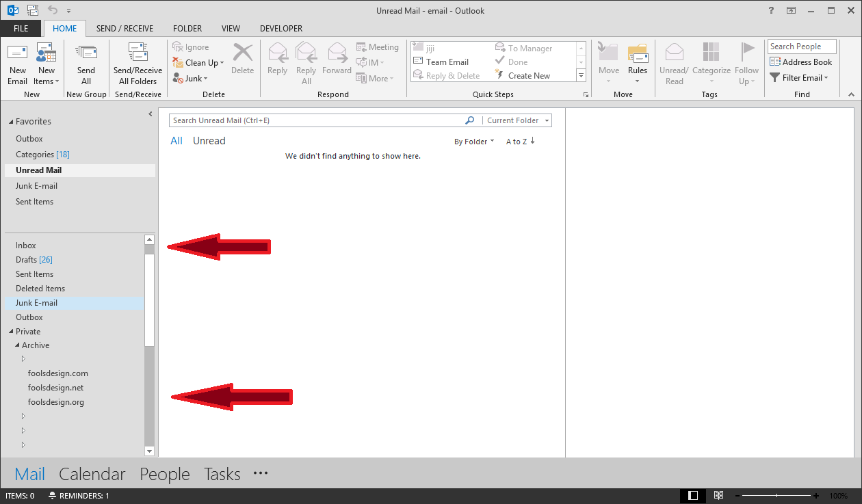Open the By Folder sort dropdown

pos(473,141)
